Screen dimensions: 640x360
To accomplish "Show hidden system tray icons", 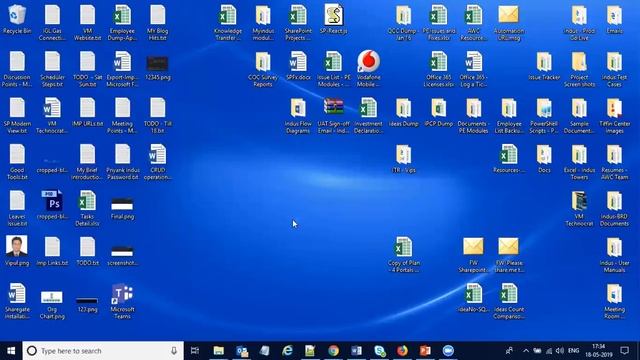I will (x=526, y=351).
